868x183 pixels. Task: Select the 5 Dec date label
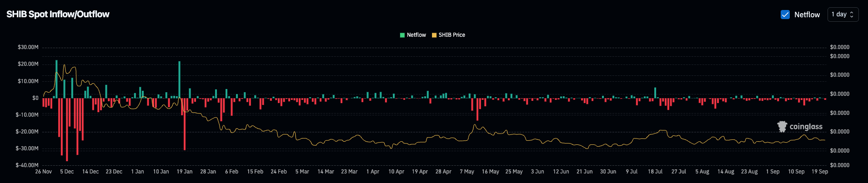coord(67,172)
